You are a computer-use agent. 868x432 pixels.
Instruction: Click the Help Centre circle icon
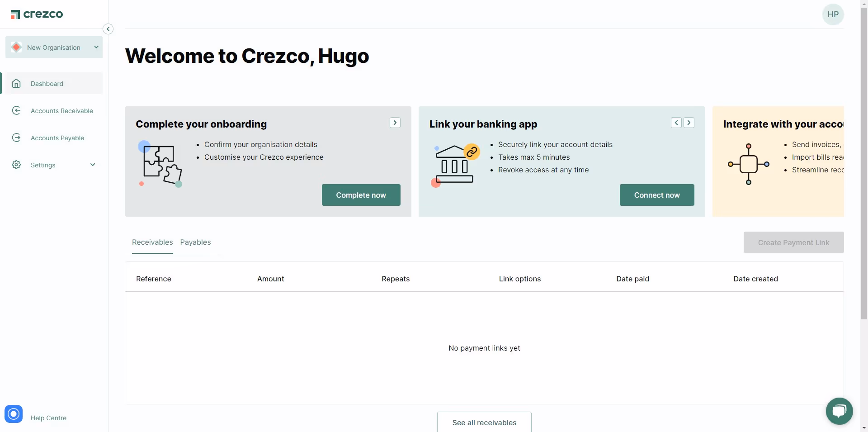pos(14,414)
